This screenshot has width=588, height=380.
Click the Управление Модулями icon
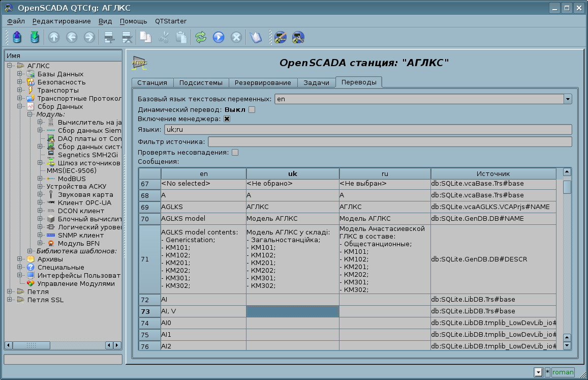tap(31, 283)
